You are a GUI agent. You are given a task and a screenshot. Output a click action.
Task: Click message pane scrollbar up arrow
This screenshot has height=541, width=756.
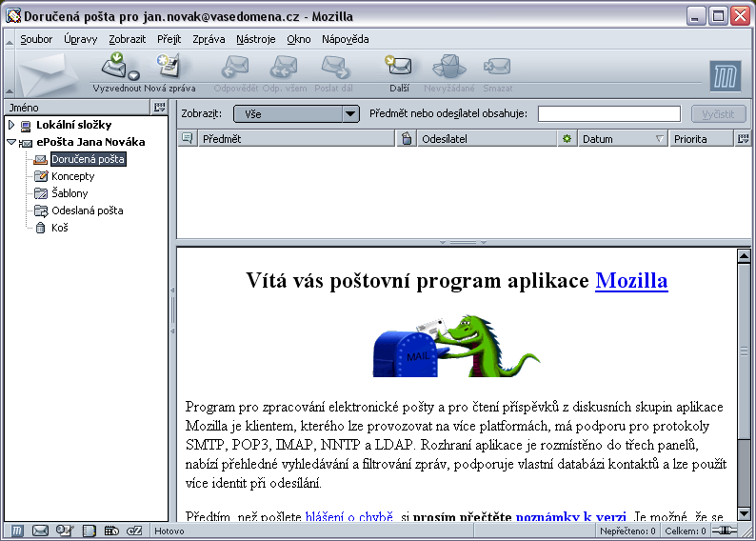tap(744, 255)
